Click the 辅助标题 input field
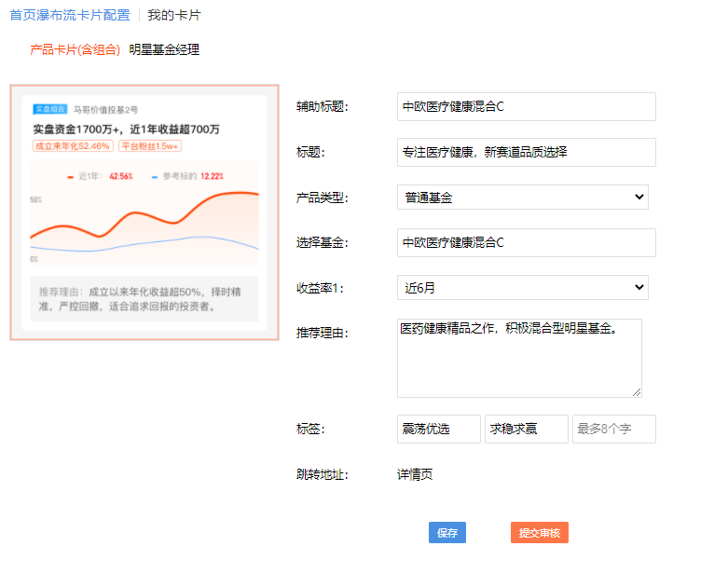The width and height of the screenshot is (728, 587). click(x=526, y=107)
